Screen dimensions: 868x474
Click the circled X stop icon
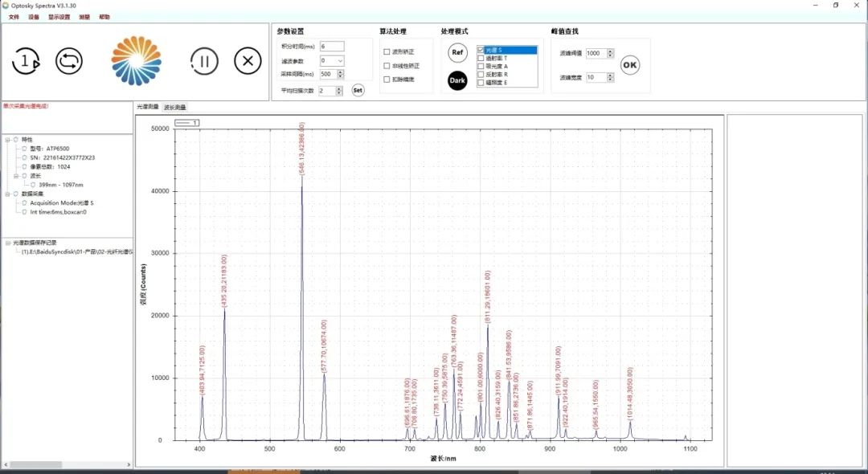coord(248,61)
